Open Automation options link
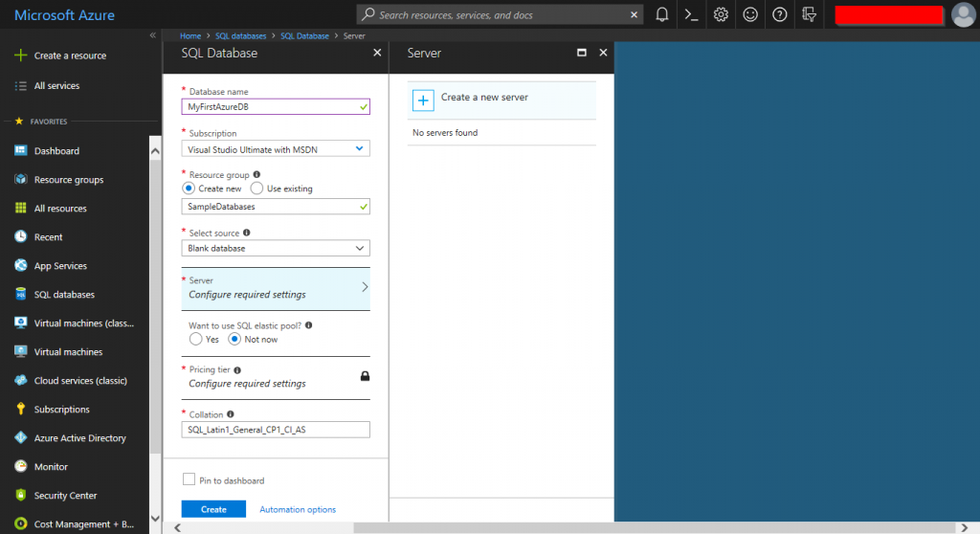The width and height of the screenshot is (980, 534). pyautogui.click(x=298, y=510)
